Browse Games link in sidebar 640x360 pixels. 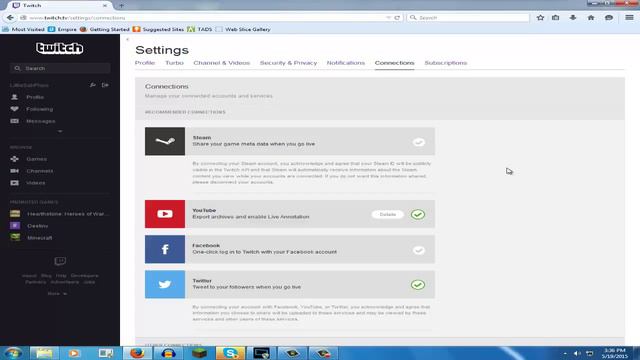[x=36, y=159]
